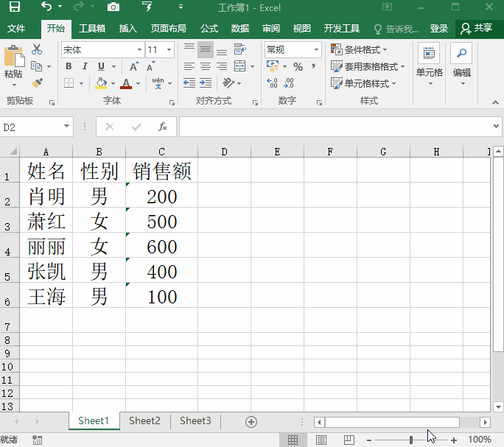Decrease indent in alignment group
Viewport: 504px width, 447px height.
pos(189,83)
